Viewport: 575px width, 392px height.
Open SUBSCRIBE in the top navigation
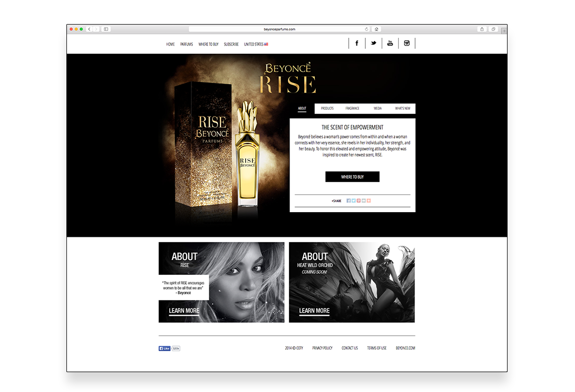click(231, 44)
